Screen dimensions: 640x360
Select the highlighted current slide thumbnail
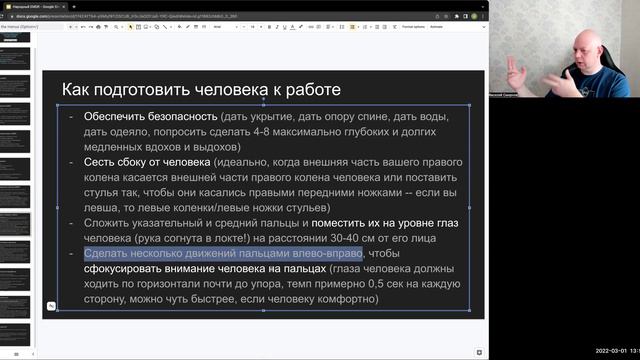coord(15,224)
